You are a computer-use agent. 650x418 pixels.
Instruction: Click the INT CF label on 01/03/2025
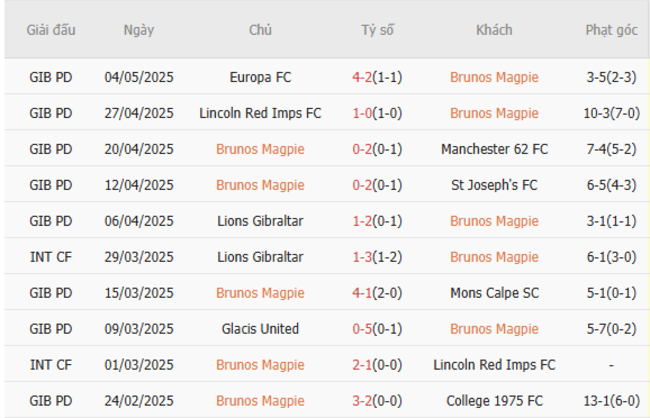[51, 365]
